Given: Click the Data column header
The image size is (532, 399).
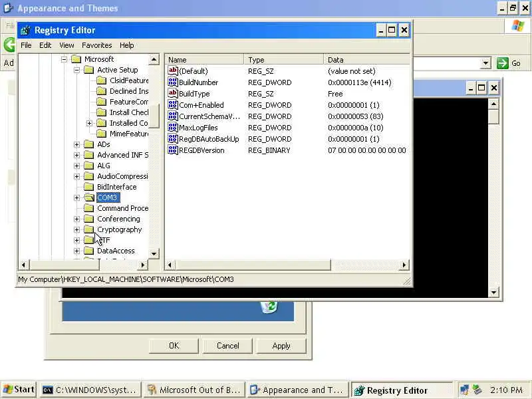Looking at the screenshot, I should pyautogui.click(x=367, y=60).
